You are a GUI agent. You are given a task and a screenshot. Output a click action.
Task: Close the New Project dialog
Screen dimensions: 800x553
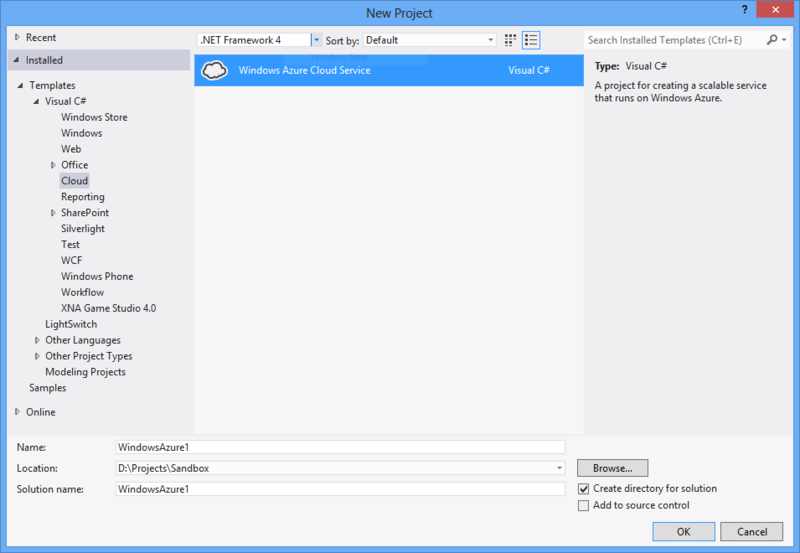coord(775,9)
